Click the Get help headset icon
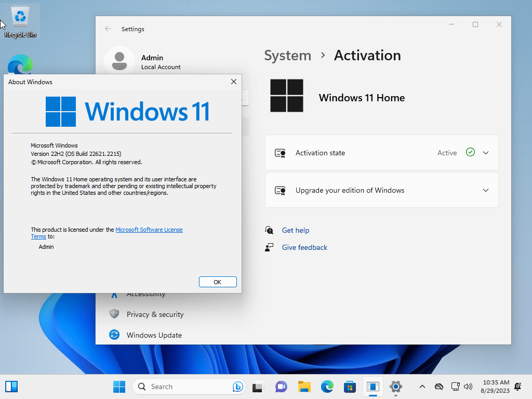The image size is (532, 399). pos(269,230)
